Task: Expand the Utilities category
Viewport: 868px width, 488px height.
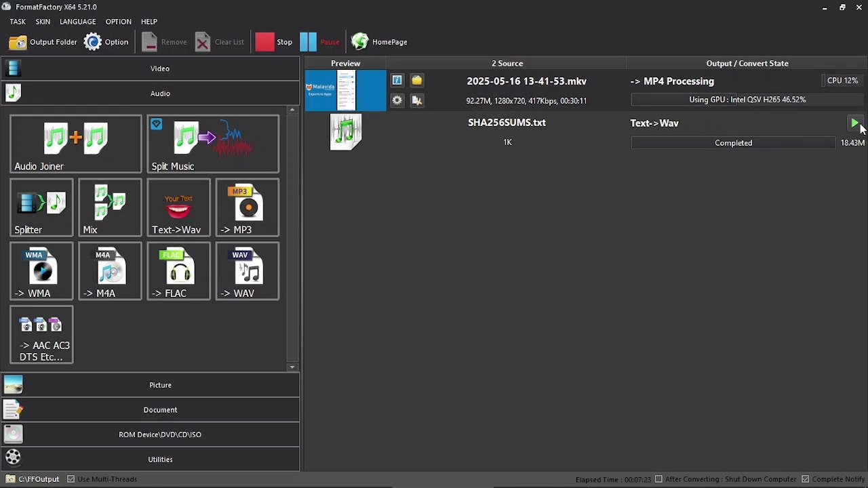Action: pyautogui.click(x=150, y=460)
